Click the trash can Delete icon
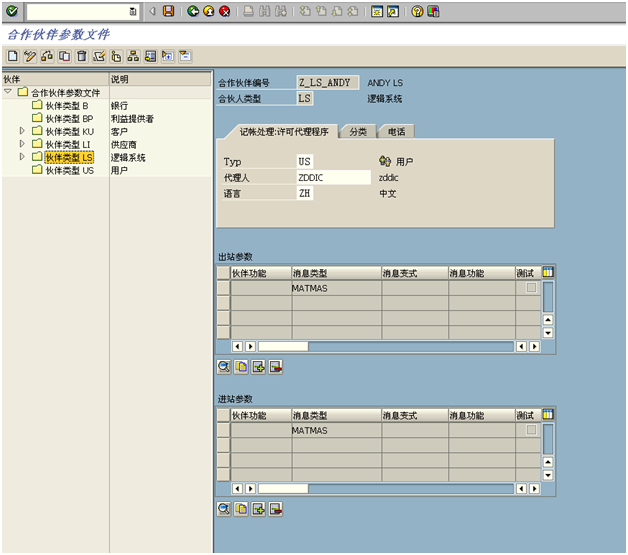This screenshot has height=555, width=628. [x=82, y=56]
